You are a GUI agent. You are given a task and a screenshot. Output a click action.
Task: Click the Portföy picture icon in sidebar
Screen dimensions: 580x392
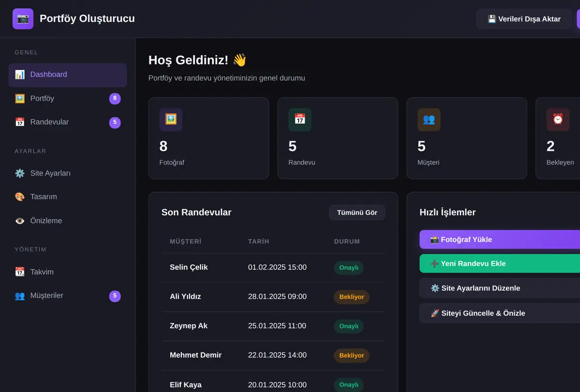[20, 99]
